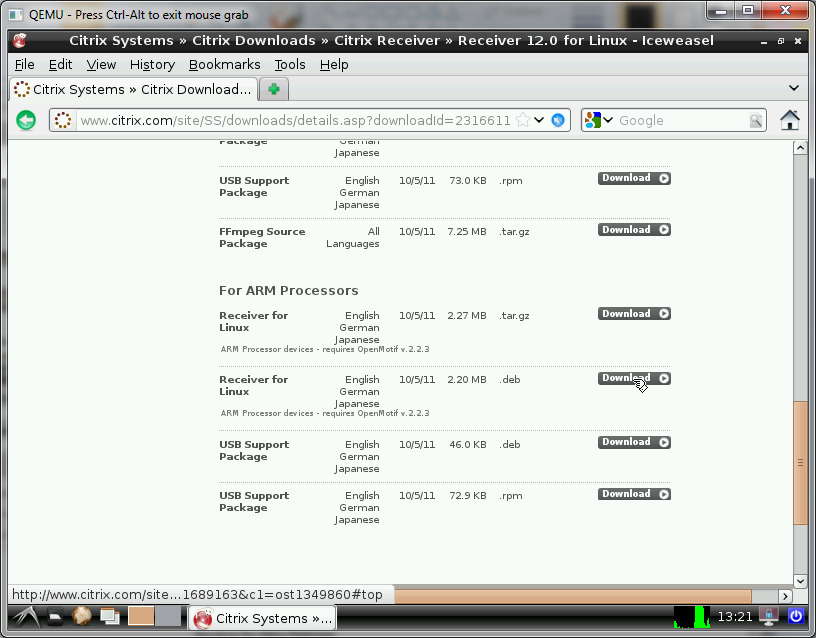This screenshot has height=638, width=816.
Task: Open the Help menu
Action: click(334, 65)
